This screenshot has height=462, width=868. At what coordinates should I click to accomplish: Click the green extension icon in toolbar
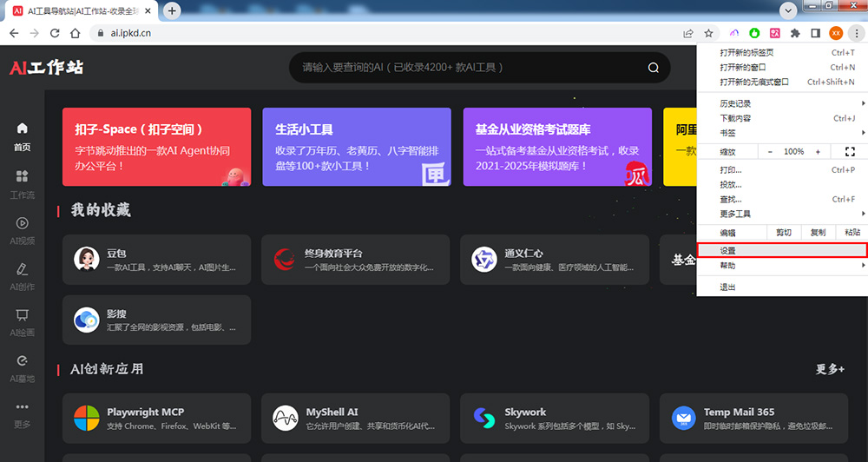(754, 33)
